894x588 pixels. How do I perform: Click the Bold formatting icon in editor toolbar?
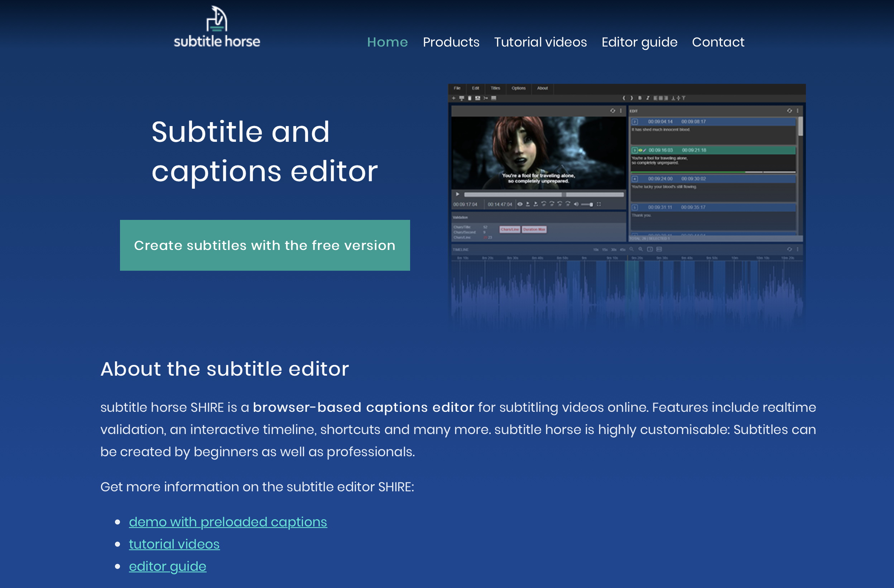(x=640, y=98)
